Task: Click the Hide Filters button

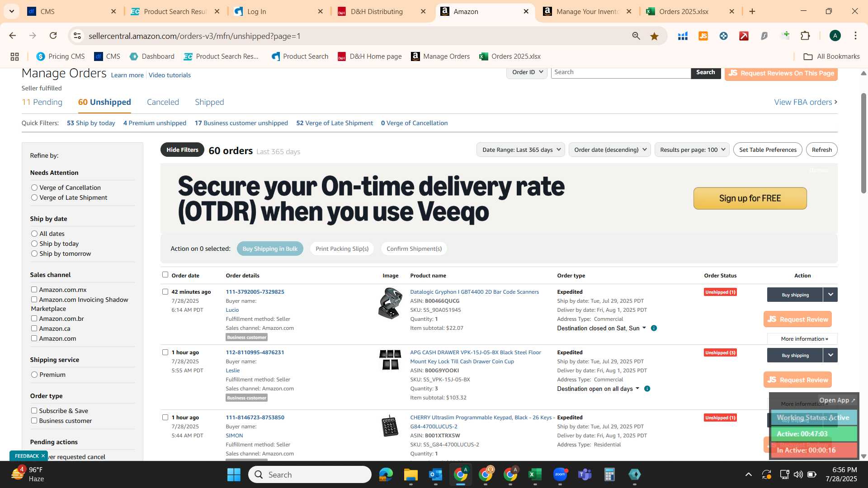Action: pos(182,150)
